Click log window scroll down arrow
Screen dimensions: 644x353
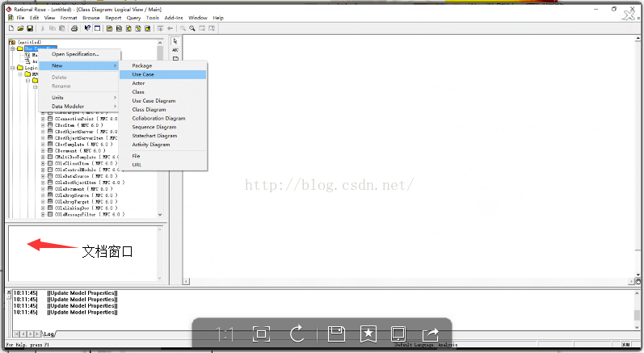pos(637,327)
